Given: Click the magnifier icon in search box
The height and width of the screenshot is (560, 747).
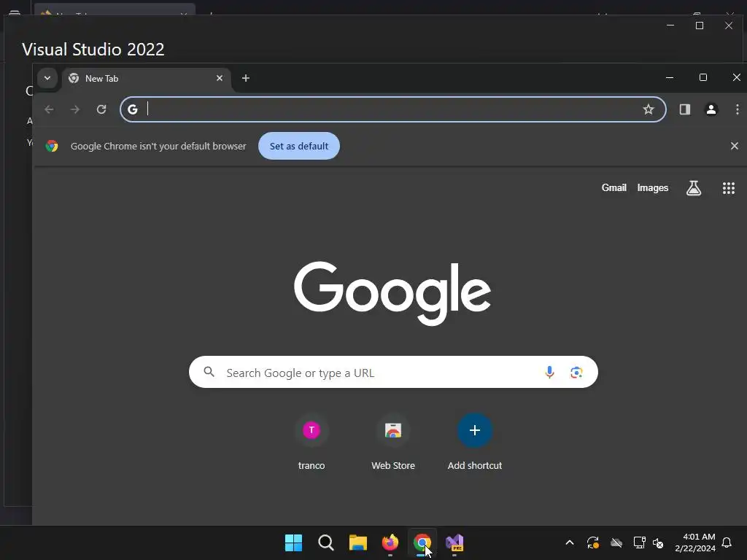Looking at the screenshot, I should 209,372.
